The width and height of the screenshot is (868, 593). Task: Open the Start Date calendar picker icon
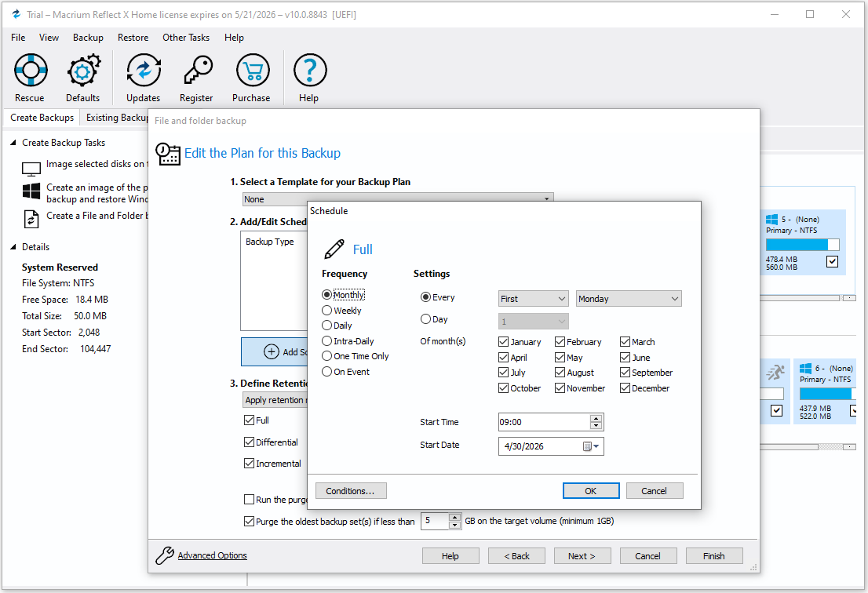pos(591,446)
